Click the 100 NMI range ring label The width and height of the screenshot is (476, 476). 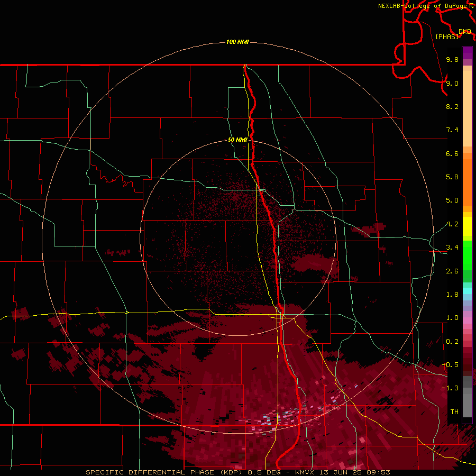click(x=237, y=42)
